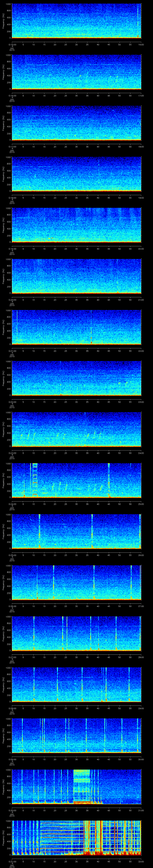Viewport: 153px width, 868px height.
Task: Click Frequency (Hz) axis label of 0:15:00 panel
Action: [3, 21]
